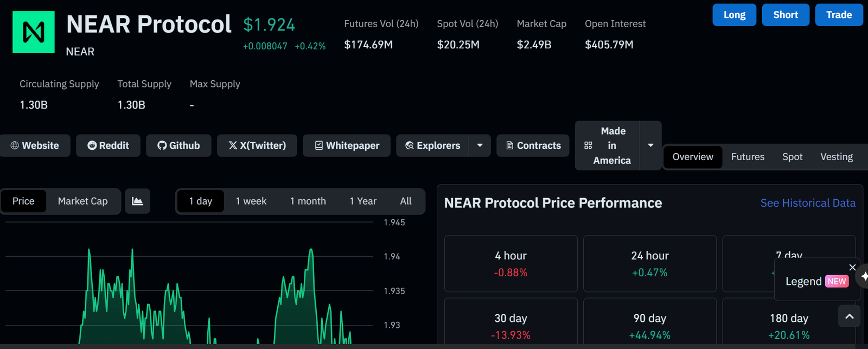This screenshot has height=349, width=868.
Task: Select the Price chart toggle
Action: coord(23,201)
